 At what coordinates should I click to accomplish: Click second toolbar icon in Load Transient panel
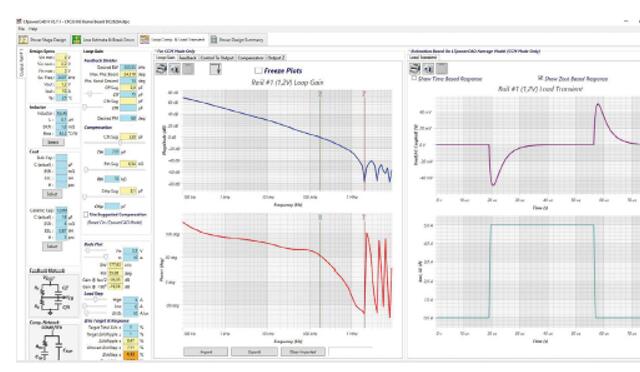pyautogui.click(x=428, y=69)
